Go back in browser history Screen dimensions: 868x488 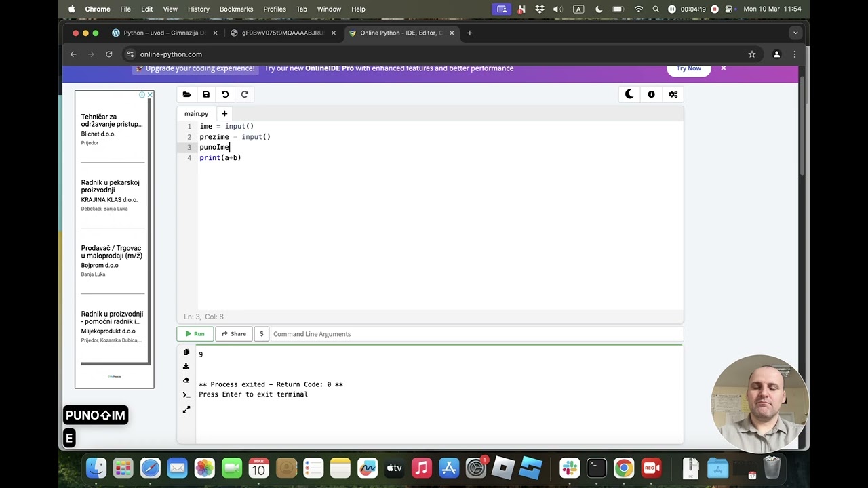pyautogui.click(x=73, y=54)
